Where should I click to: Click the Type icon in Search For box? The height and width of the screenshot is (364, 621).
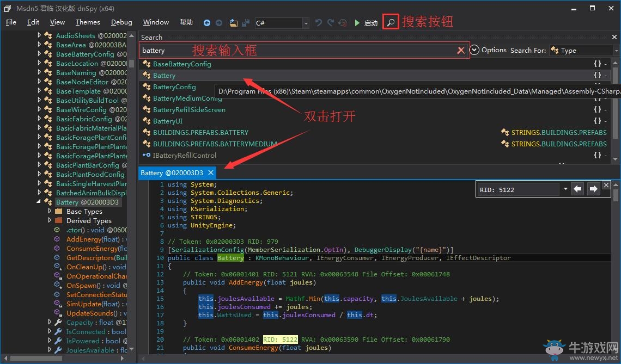tap(555, 50)
